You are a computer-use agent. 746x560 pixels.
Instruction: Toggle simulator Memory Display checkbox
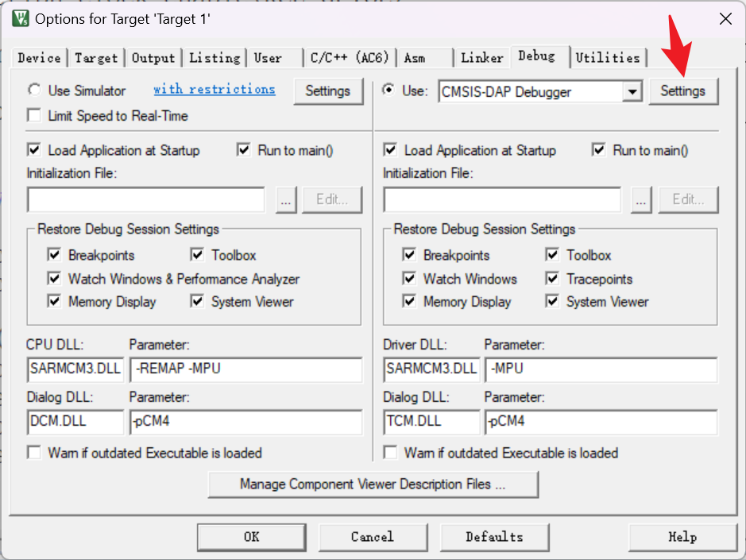[x=54, y=301]
